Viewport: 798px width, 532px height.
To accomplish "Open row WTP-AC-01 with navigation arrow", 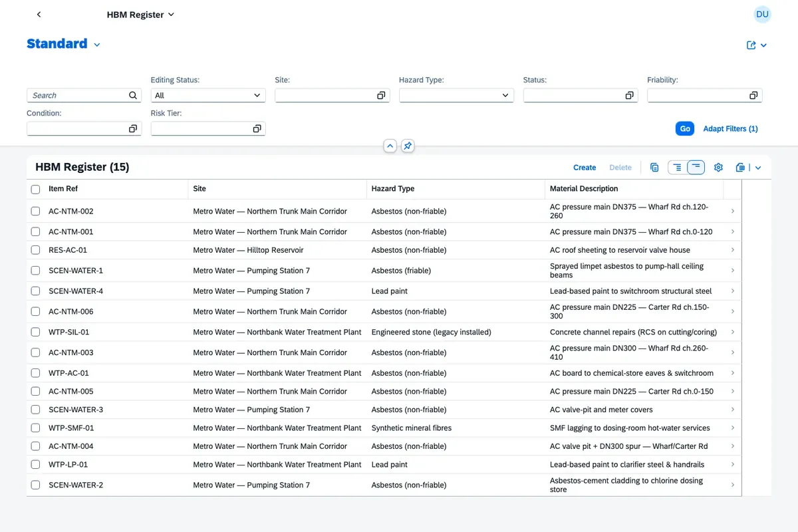I will coord(732,373).
